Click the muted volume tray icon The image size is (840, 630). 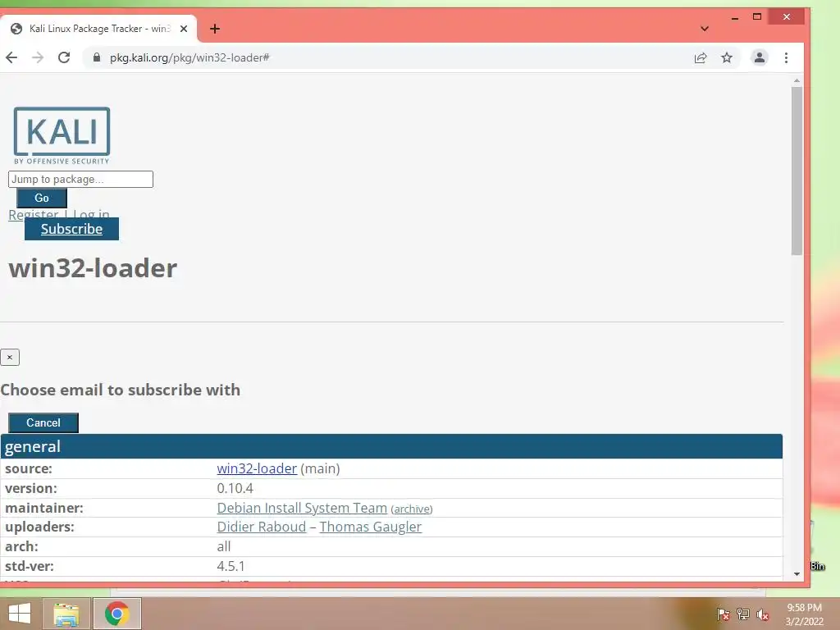(763, 614)
